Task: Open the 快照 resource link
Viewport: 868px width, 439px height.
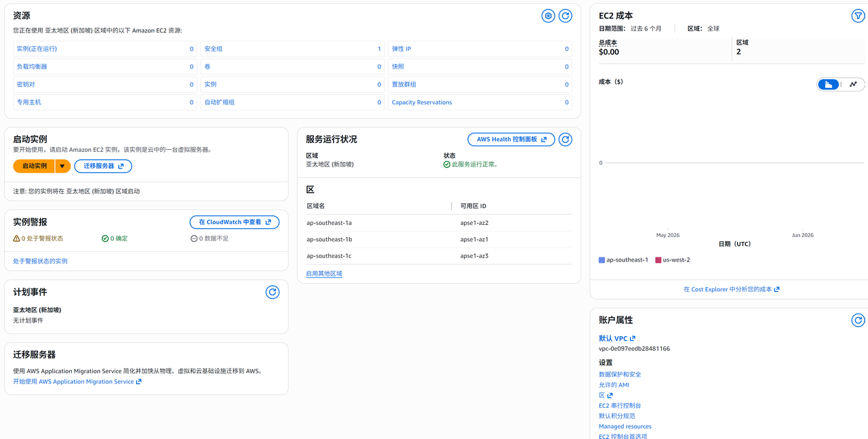Action: tap(398, 66)
